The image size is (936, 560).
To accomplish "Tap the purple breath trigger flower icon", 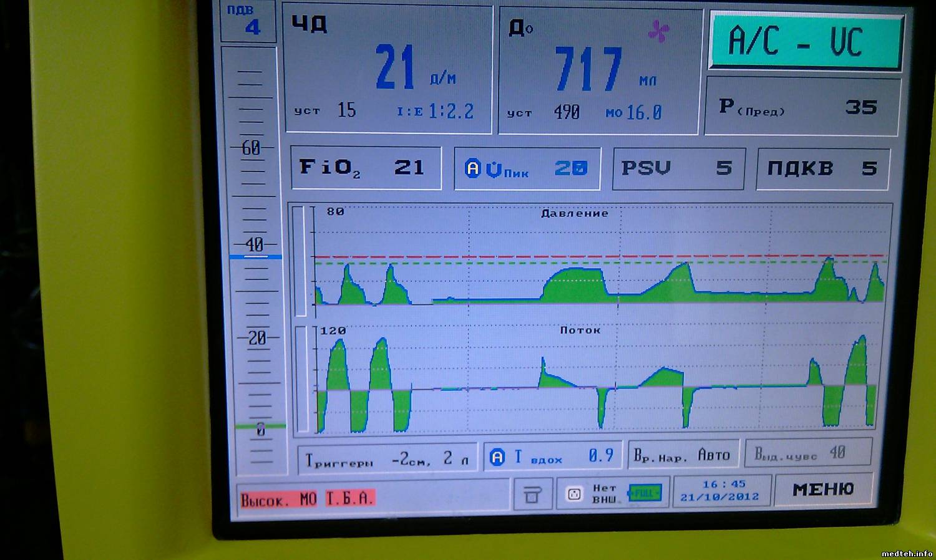I will pyautogui.click(x=658, y=31).
